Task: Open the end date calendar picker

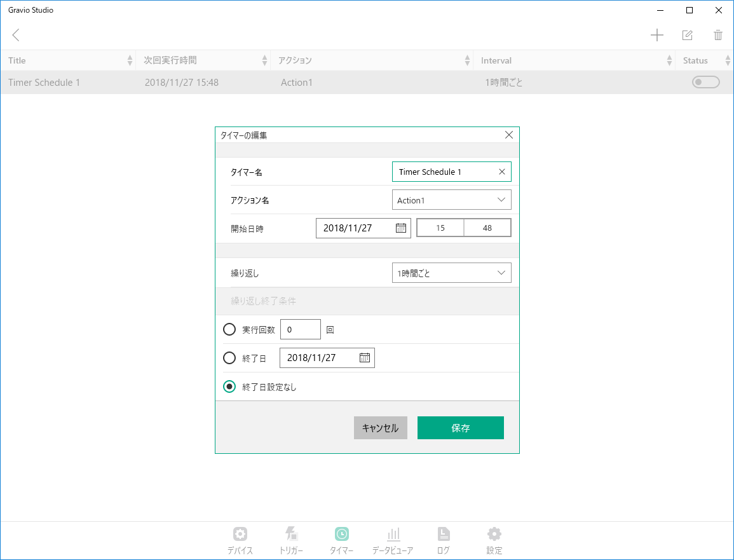Action: pos(365,358)
